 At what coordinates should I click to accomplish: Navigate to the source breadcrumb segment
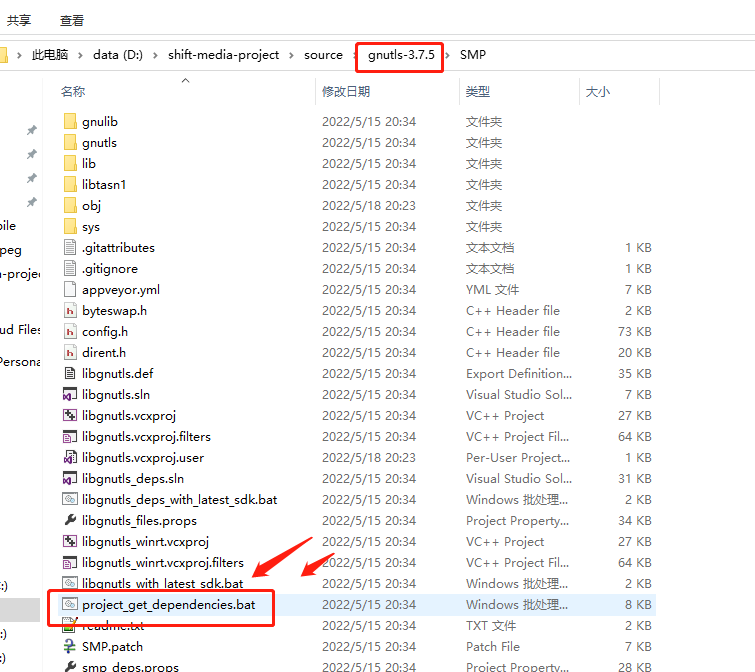click(x=323, y=55)
